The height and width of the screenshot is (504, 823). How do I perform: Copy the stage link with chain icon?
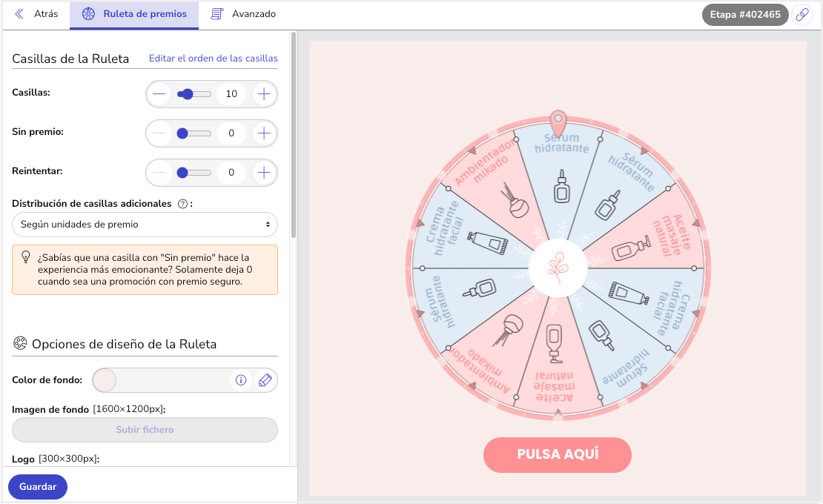(x=802, y=15)
